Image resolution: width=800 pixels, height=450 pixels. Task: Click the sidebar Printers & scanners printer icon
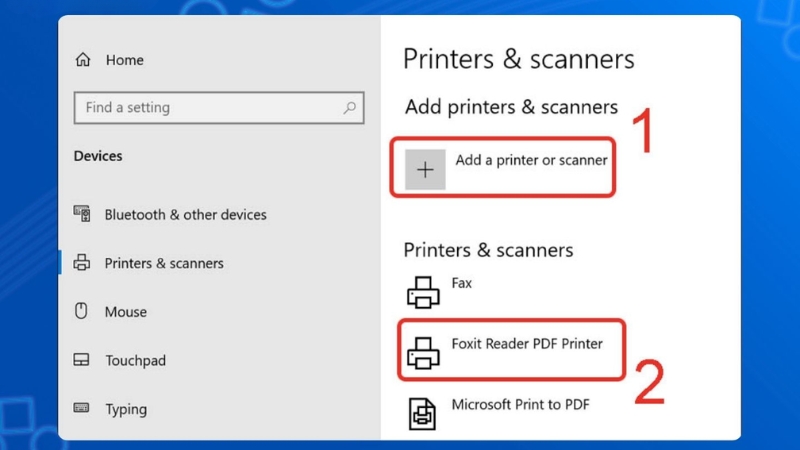82,263
